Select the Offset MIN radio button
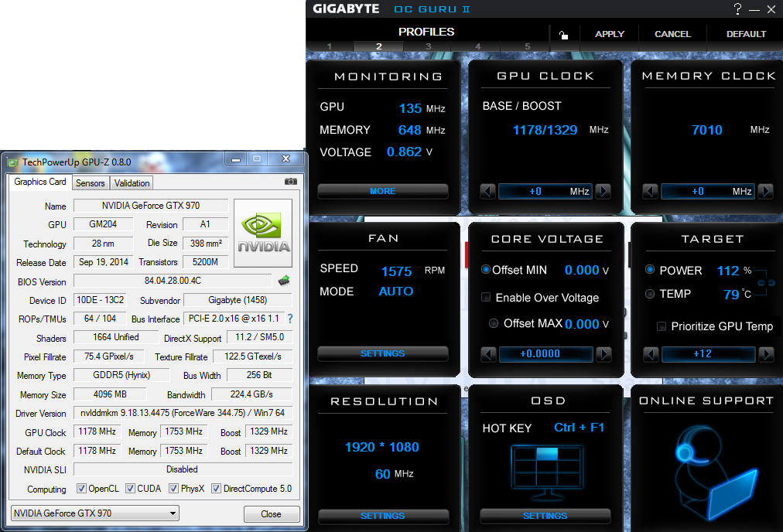 pyautogui.click(x=485, y=270)
